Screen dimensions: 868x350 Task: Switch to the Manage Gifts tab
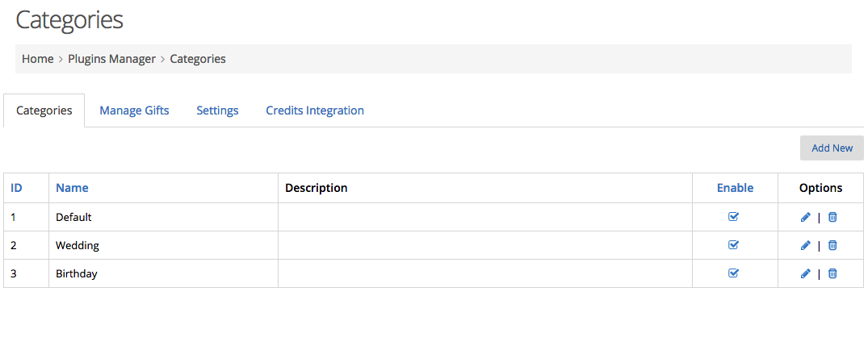click(x=134, y=110)
